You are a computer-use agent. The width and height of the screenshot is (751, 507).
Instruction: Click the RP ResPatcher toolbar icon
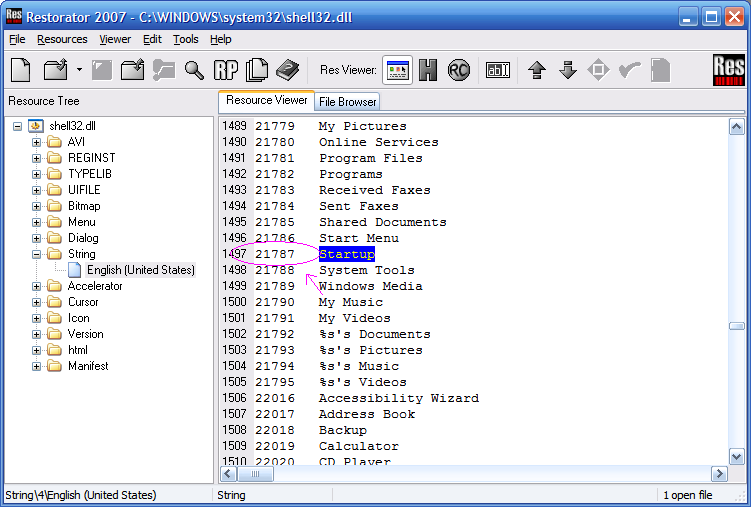click(x=226, y=70)
